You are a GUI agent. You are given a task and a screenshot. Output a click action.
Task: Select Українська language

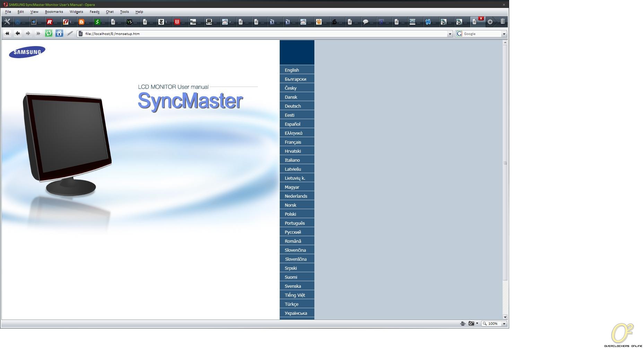point(297,313)
